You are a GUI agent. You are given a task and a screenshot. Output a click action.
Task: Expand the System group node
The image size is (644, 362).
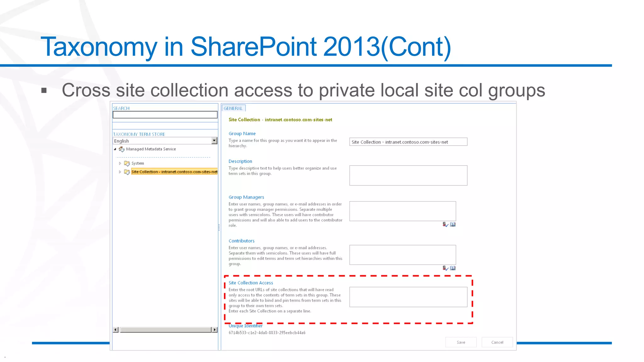[x=120, y=163]
